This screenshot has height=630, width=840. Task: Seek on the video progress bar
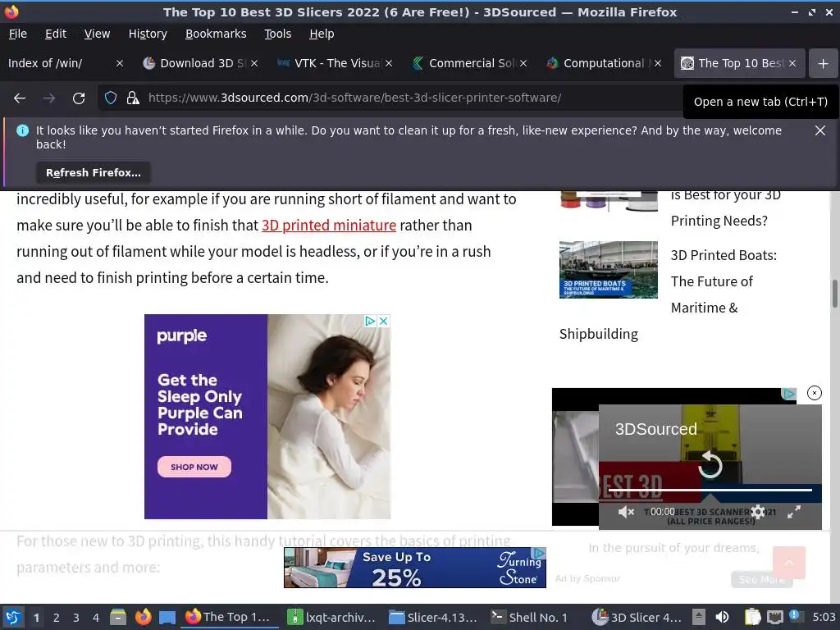point(710,490)
